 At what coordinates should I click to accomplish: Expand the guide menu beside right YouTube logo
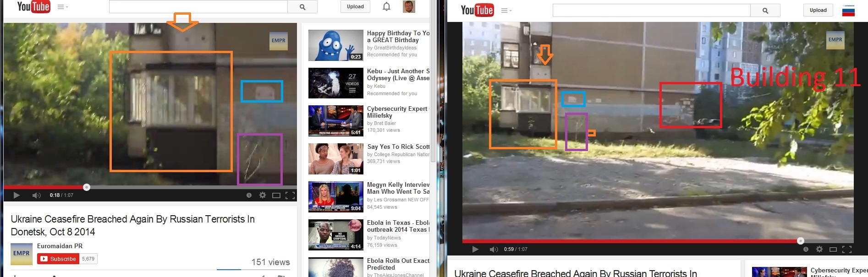click(506, 11)
